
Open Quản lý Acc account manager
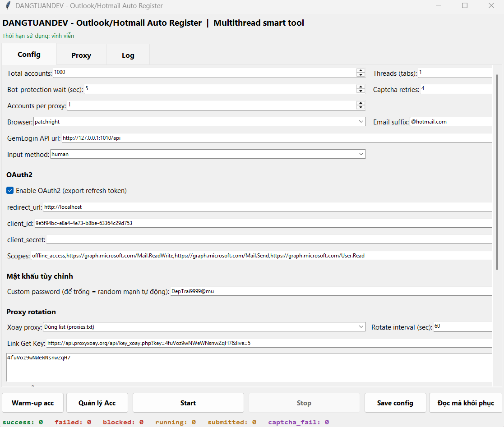coord(97,403)
